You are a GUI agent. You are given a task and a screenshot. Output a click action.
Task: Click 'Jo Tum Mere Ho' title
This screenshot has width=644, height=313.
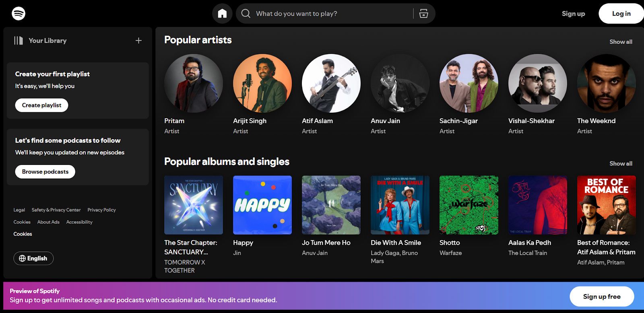point(326,243)
